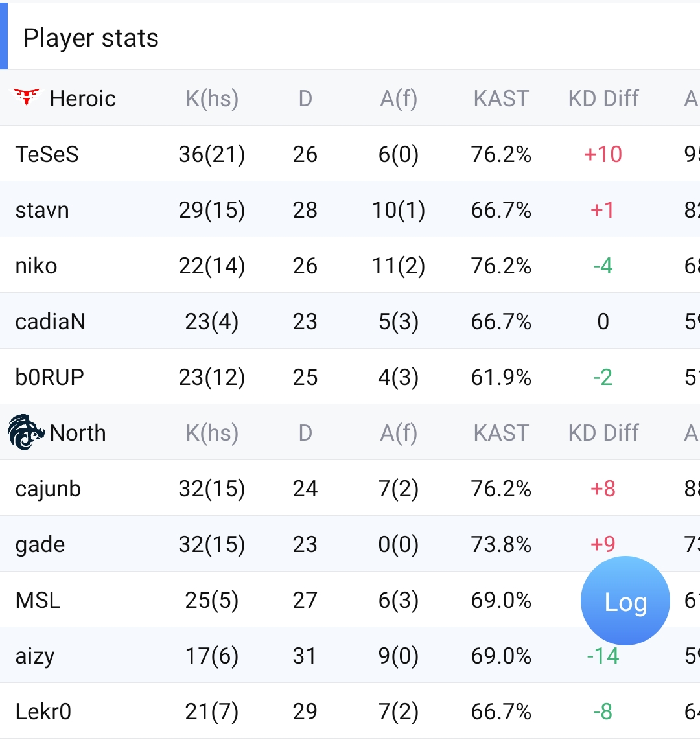Open cajunb player profile
700x740 pixels.
pyautogui.click(x=48, y=489)
